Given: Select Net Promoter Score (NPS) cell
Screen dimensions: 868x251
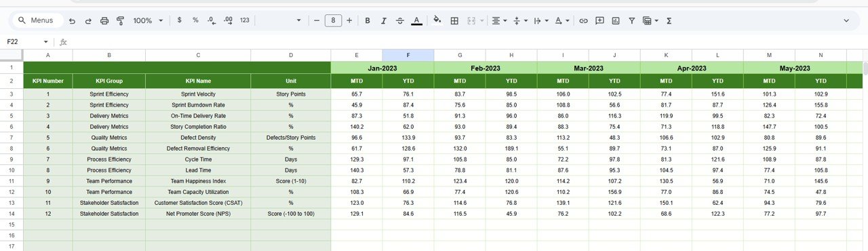Looking at the screenshot, I should click(x=198, y=214).
